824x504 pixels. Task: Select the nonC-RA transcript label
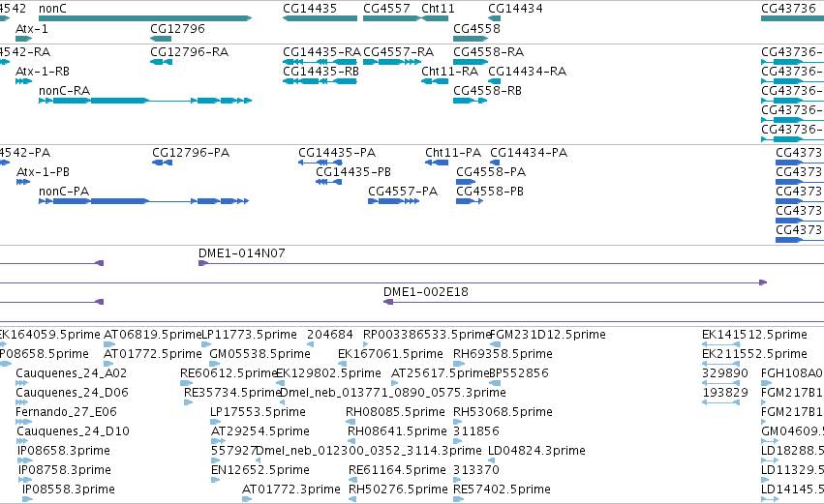tap(65, 91)
